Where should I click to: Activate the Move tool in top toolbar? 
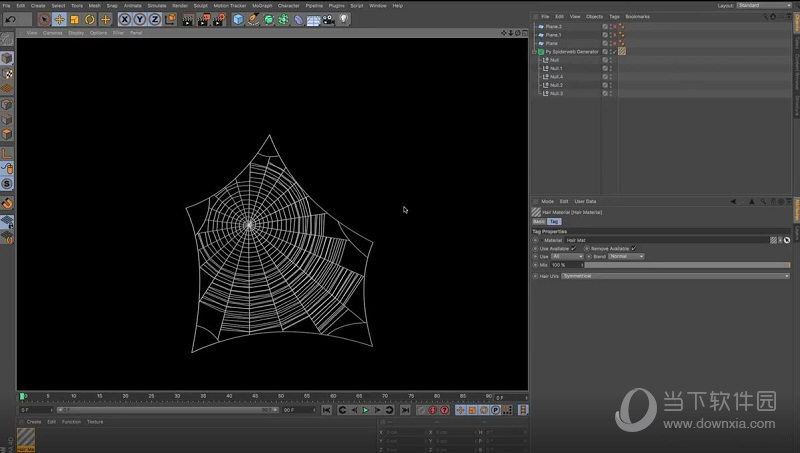59,19
